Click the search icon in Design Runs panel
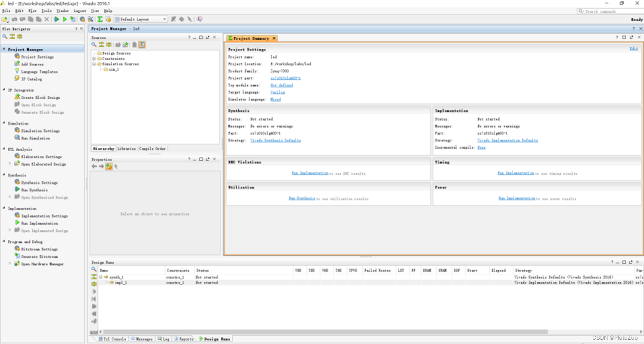Image resolution: width=644 pixels, height=344 pixels. [x=94, y=269]
